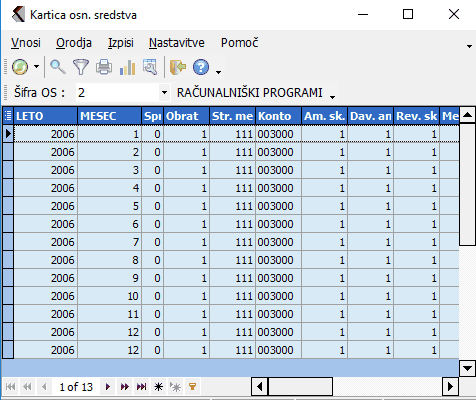Click the print preview icon
The height and width of the screenshot is (400, 476).
point(150,67)
